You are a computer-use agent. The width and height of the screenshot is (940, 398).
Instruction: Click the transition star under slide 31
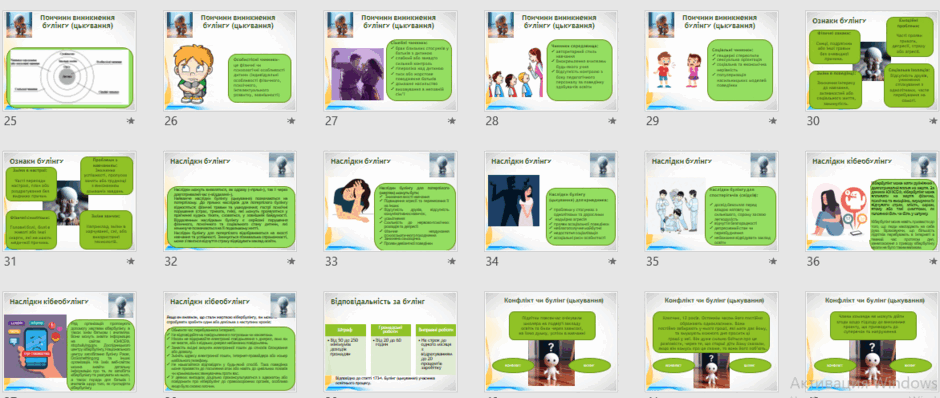click(x=131, y=261)
